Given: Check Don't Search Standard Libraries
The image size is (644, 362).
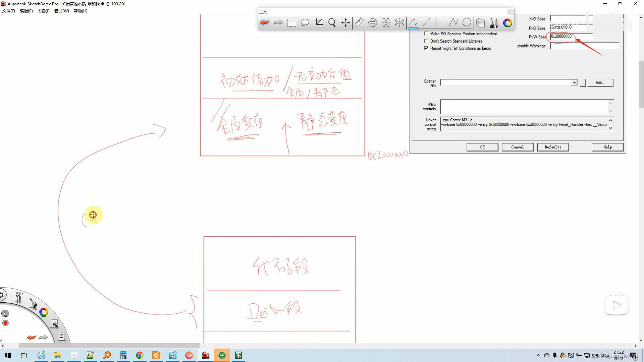Looking at the screenshot, I should point(426,41).
